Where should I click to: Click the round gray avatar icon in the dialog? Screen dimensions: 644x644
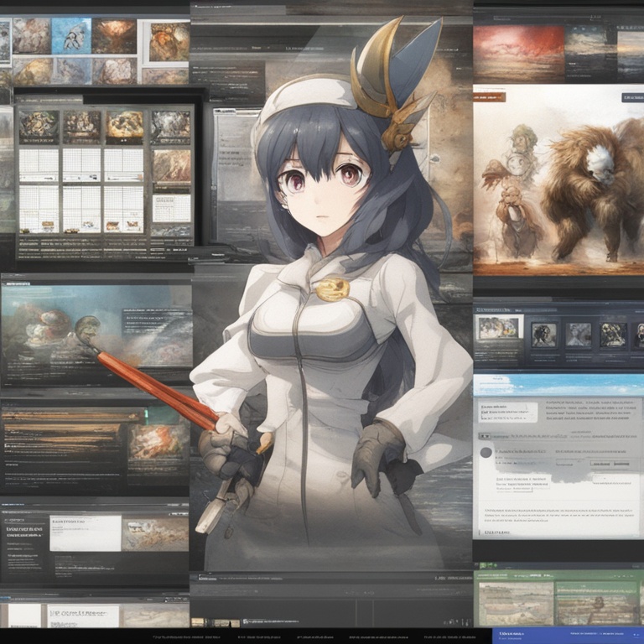click(x=486, y=452)
